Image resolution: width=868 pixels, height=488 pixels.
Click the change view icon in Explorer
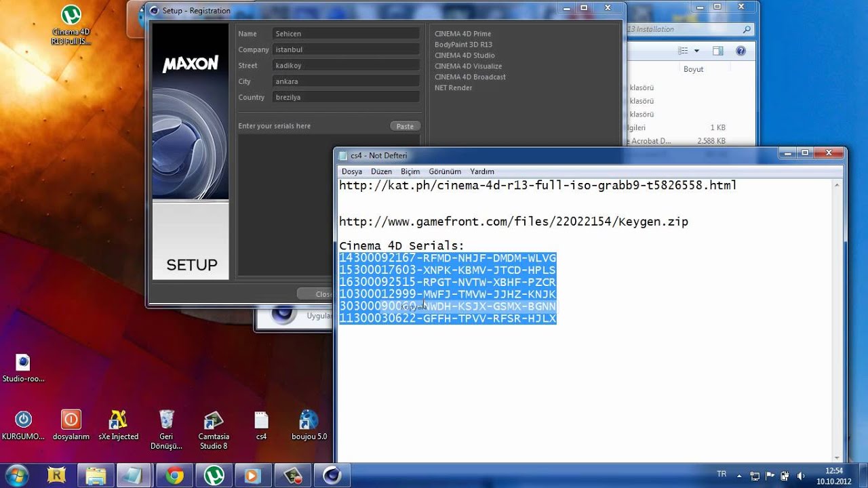(684, 51)
